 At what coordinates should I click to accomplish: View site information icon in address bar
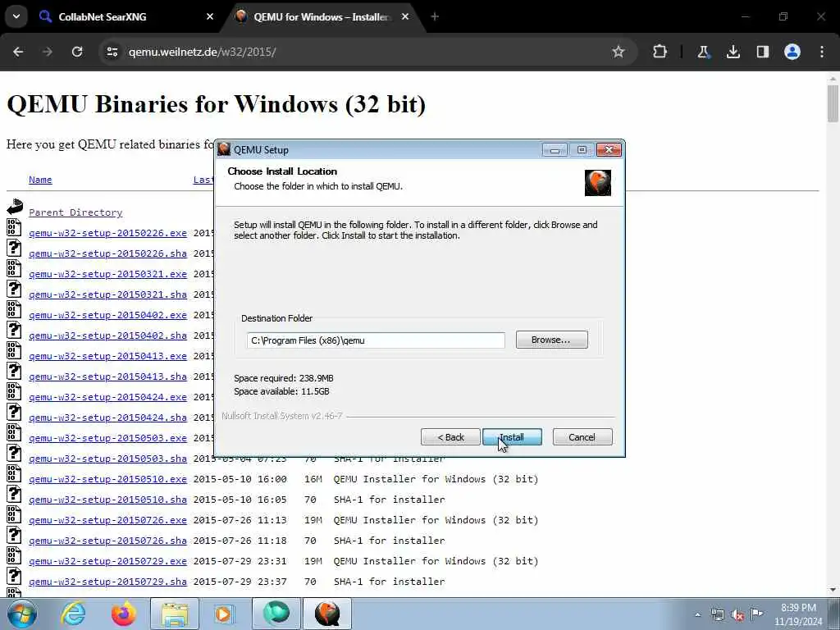[112, 52]
